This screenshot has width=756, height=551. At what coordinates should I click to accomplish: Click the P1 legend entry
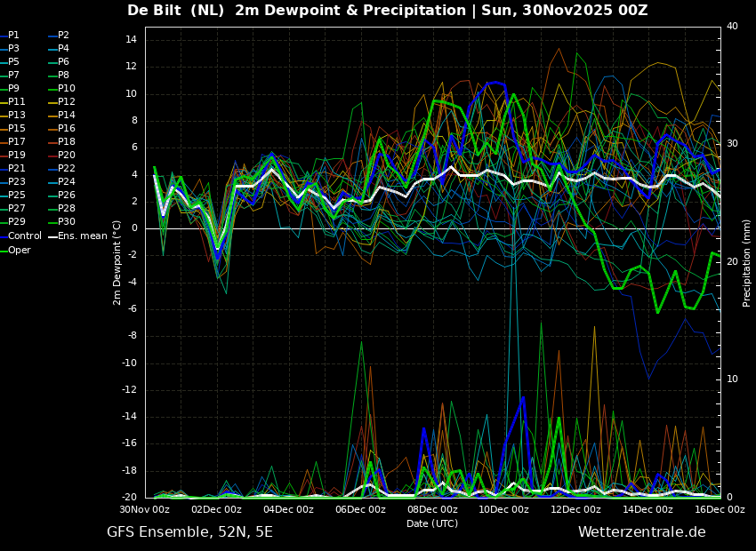click(x=13, y=36)
